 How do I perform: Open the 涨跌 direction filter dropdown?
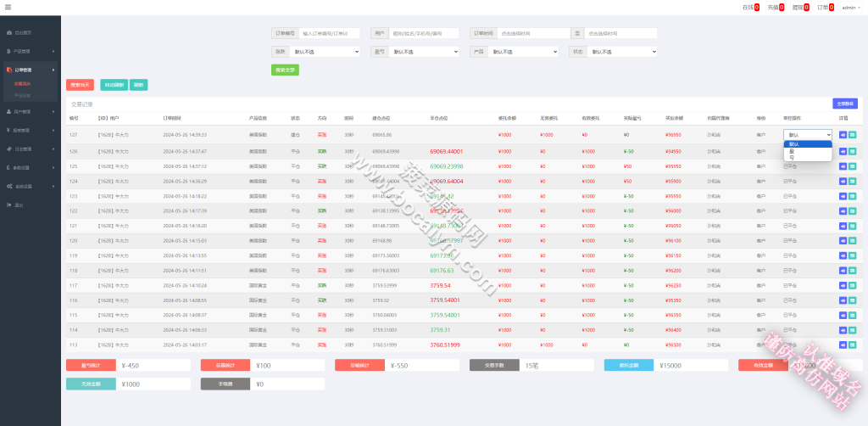326,52
